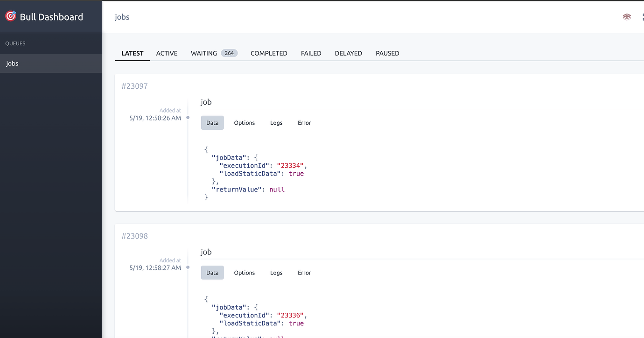Select the Data tab of job #23098
Image resolution: width=644 pixels, height=338 pixels.
(x=212, y=273)
